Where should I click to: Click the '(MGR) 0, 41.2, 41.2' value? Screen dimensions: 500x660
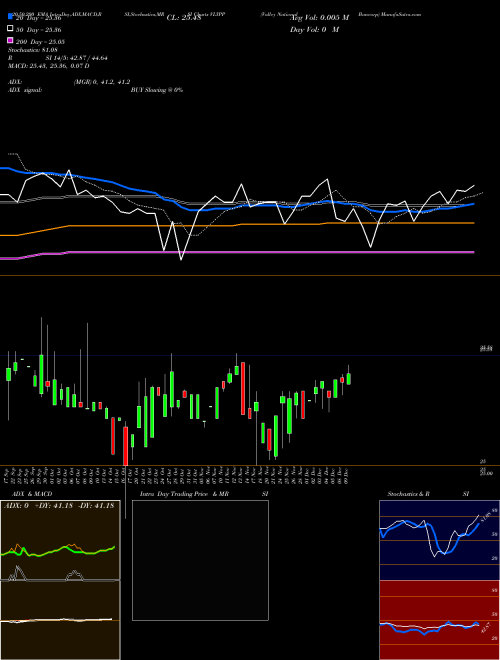pos(101,82)
